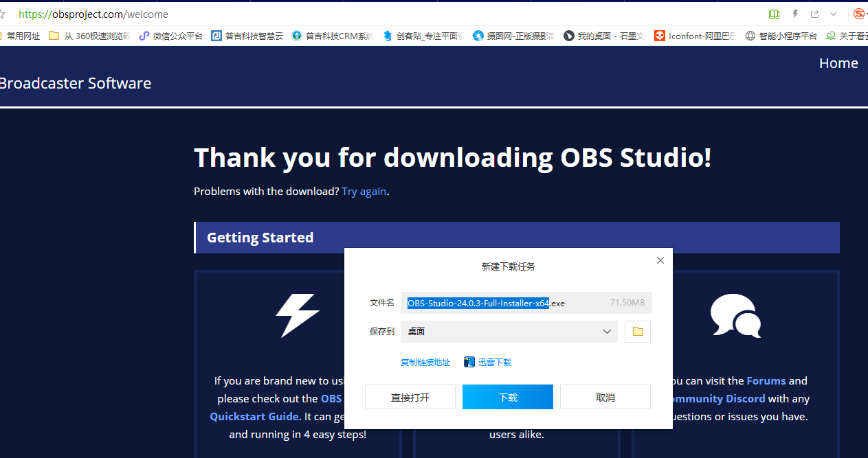Click the share icon in address bar
868x458 pixels.
(815, 14)
